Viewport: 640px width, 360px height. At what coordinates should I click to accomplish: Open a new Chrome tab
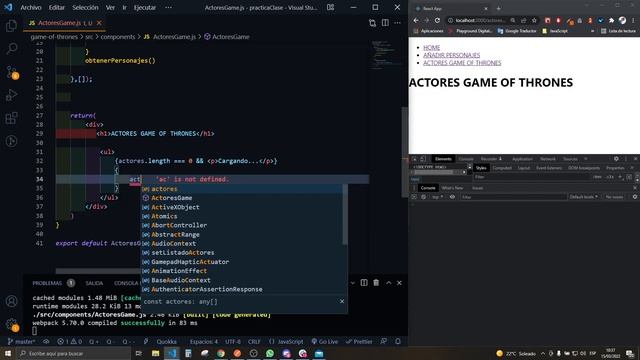498,8
